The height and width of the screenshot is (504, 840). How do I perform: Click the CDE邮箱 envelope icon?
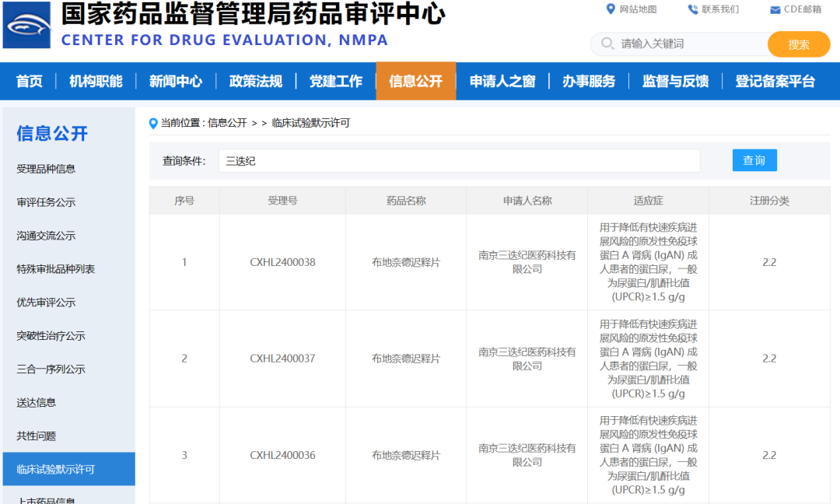pyautogui.click(x=774, y=9)
